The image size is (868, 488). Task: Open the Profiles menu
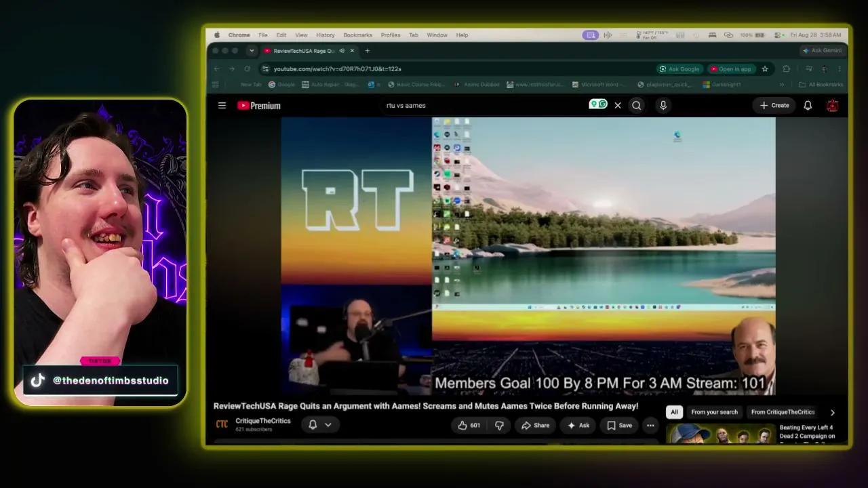391,35
